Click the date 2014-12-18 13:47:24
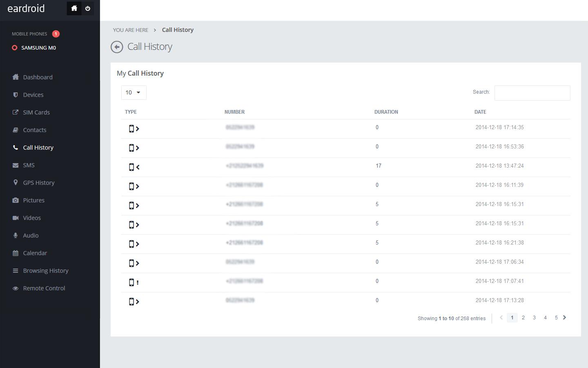This screenshot has height=368, width=588. (x=499, y=166)
